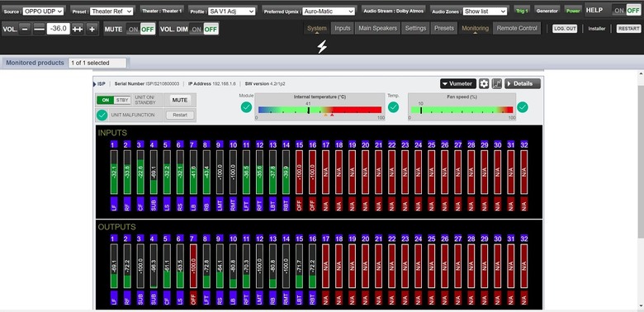This screenshot has width=644, height=312.
Task: Click the volume value field showing -36.0
Action: click(59, 29)
